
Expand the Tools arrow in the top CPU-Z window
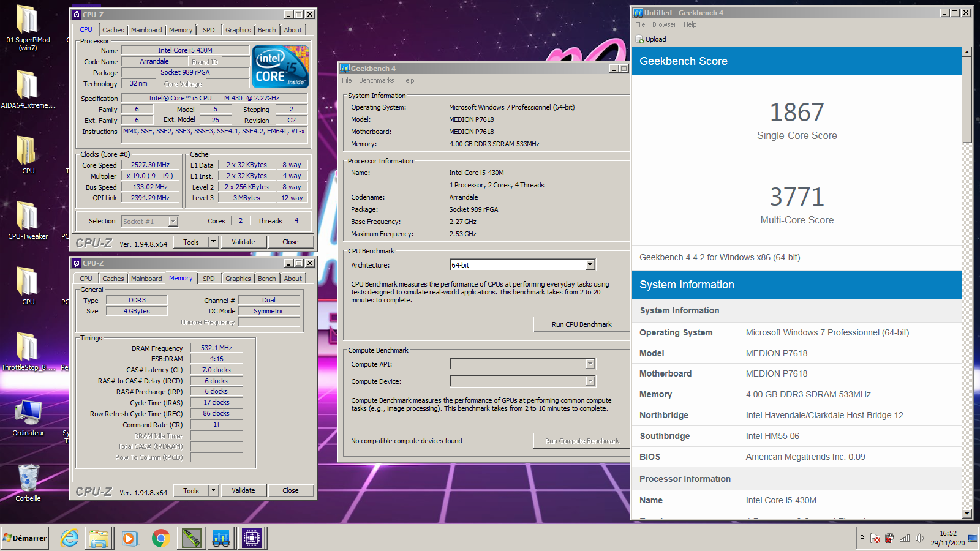pos(214,242)
